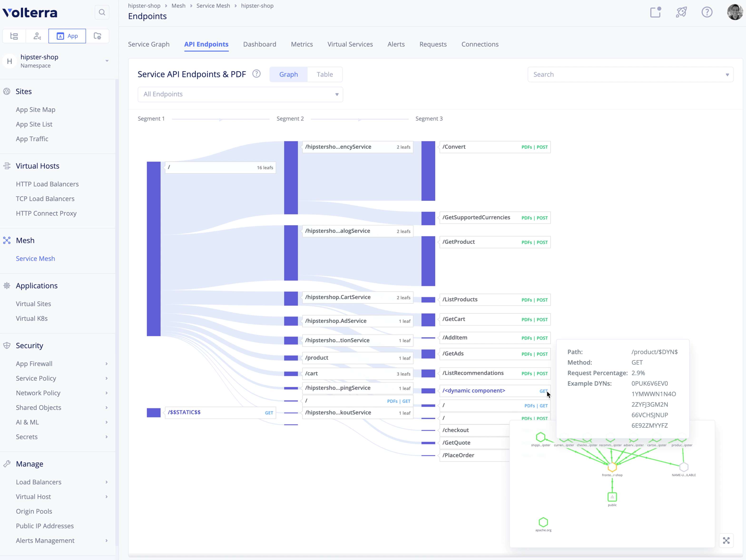746x560 pixels.
Task: Click the search magnifier icon in sidebar
Action: [102, 13]
